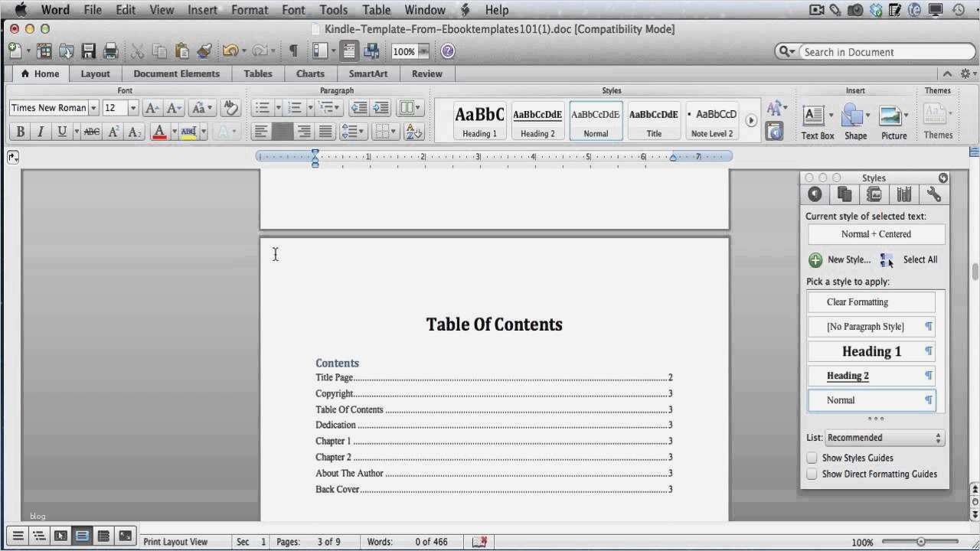Switch to the Tables tab

(x=258, y=74)
